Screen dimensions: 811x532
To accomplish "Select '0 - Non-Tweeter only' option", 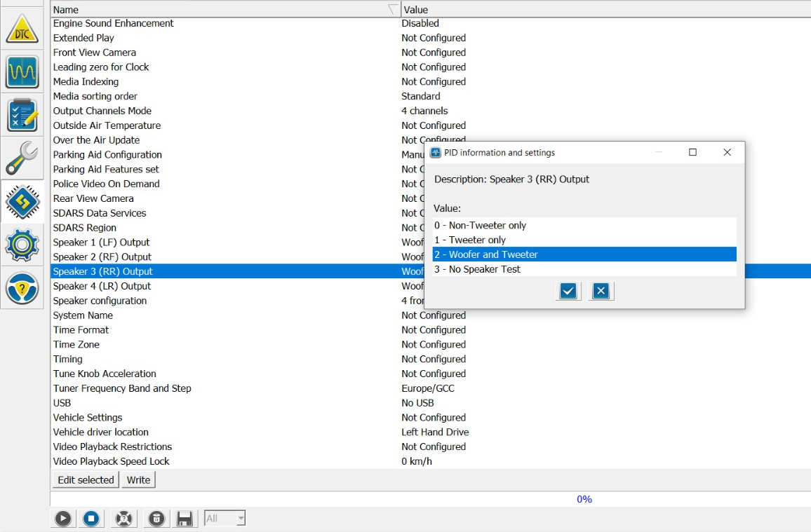I will tap(584, 225).
